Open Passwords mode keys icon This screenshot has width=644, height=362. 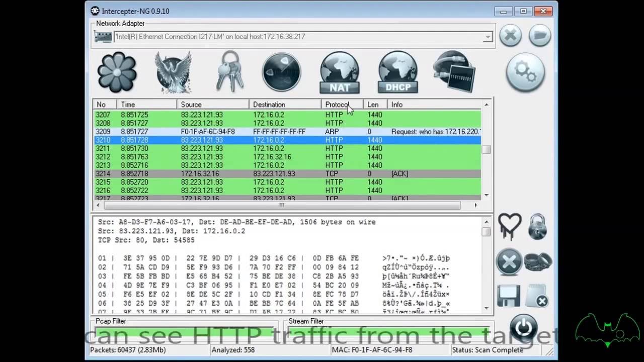click(229, 72)
